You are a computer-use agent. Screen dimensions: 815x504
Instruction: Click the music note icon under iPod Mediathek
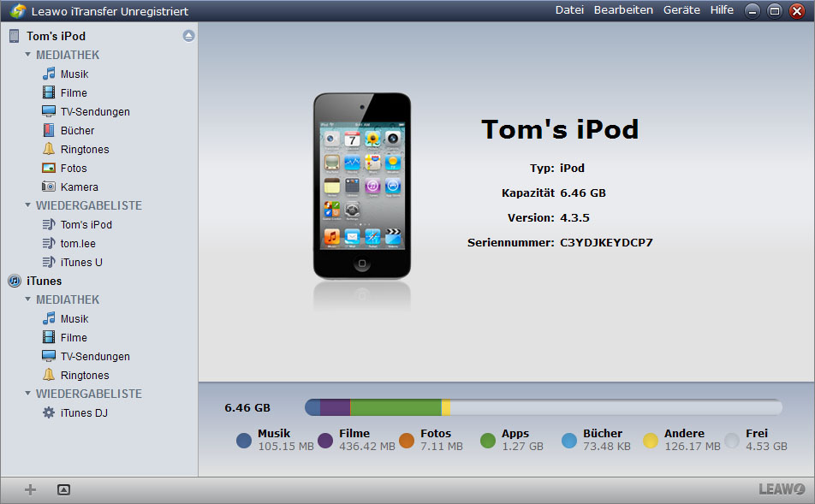point(49,74)
